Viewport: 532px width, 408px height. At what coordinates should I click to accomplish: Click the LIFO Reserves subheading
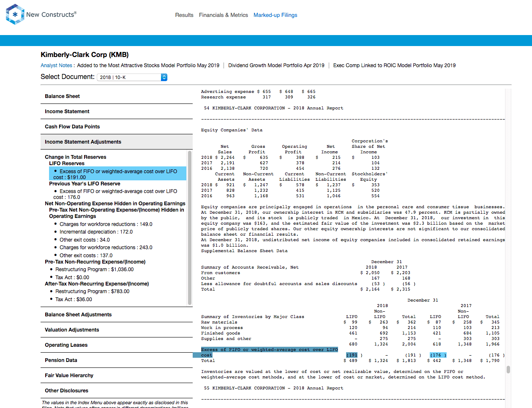67,163
